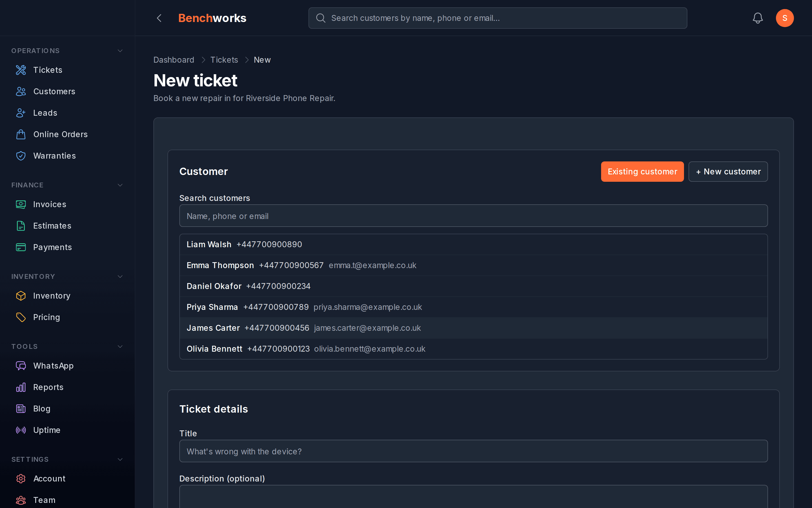Select customer Liam Walsh
Image resolution: width=812 pixels, height=508 pixels.
(x=473, y=245)
